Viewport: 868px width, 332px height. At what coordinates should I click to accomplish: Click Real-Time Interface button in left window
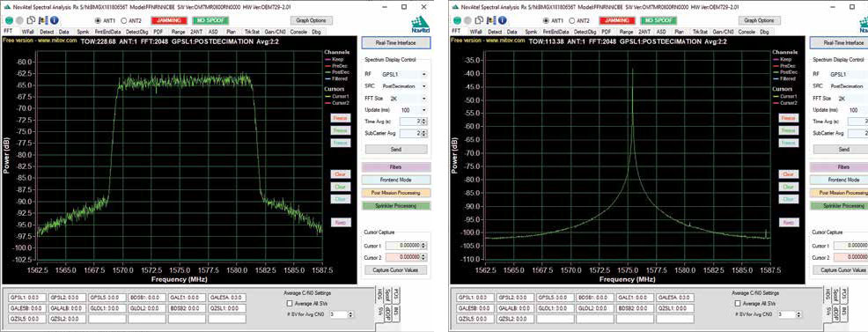tap(396, 42)
